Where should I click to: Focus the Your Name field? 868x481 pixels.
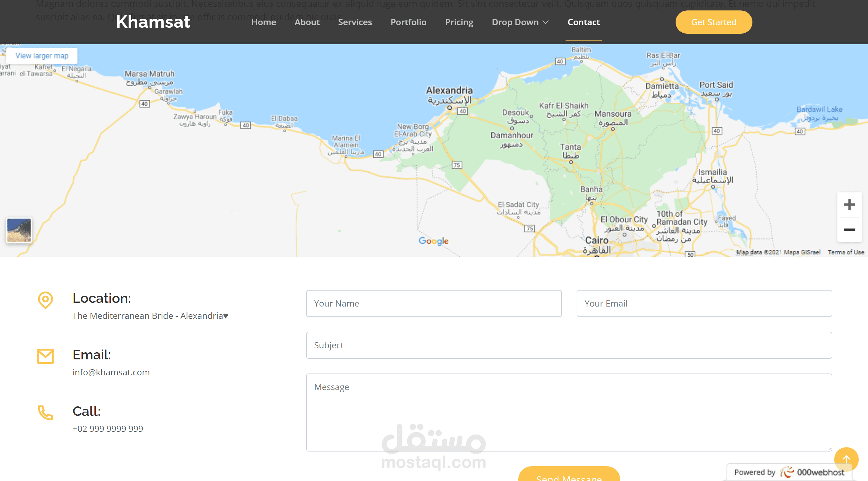434,303
